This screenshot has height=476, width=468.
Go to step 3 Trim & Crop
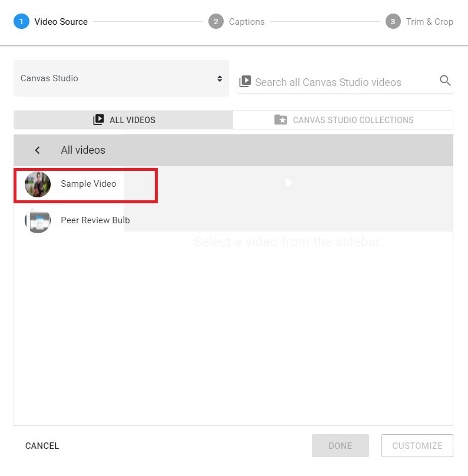(419, 22)
